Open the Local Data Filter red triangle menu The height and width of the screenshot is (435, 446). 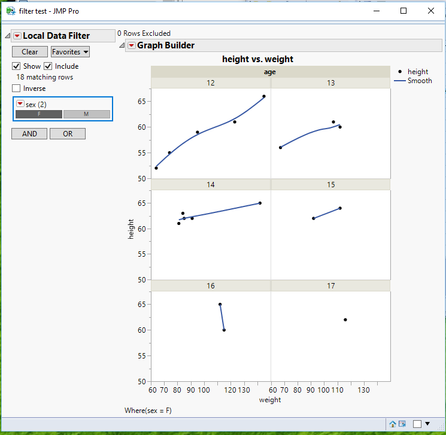17,36
